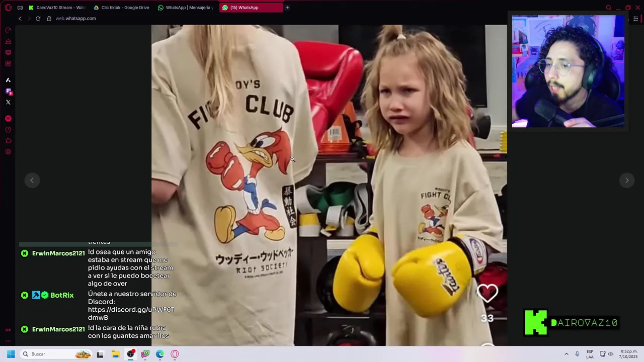Switch to WhatsApp Mensajería tab
Screen dimensions: 644x362
pyautogui.click(x=186, y=8)
